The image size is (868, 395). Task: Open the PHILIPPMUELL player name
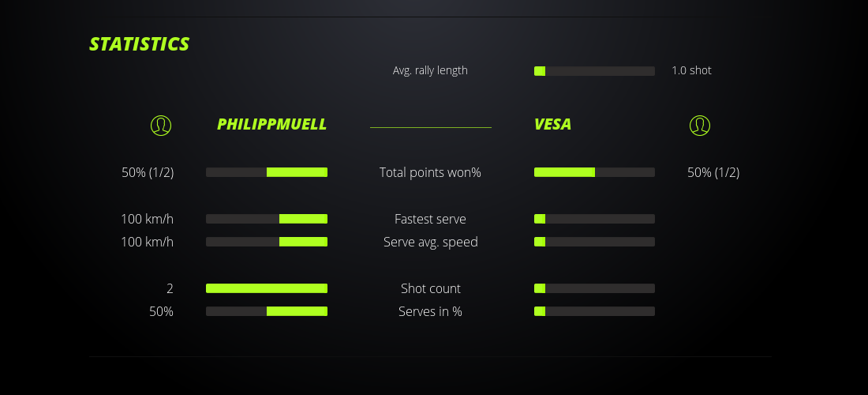[271, 125]
